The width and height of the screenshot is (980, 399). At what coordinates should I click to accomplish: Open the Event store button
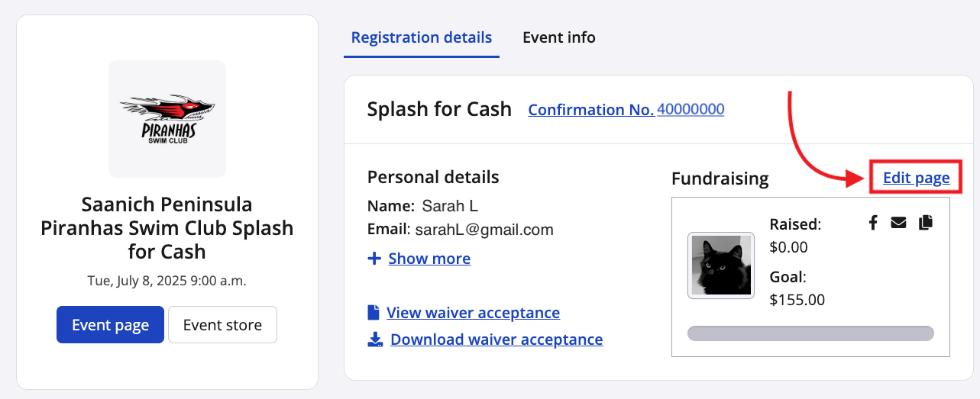[222, 325]
